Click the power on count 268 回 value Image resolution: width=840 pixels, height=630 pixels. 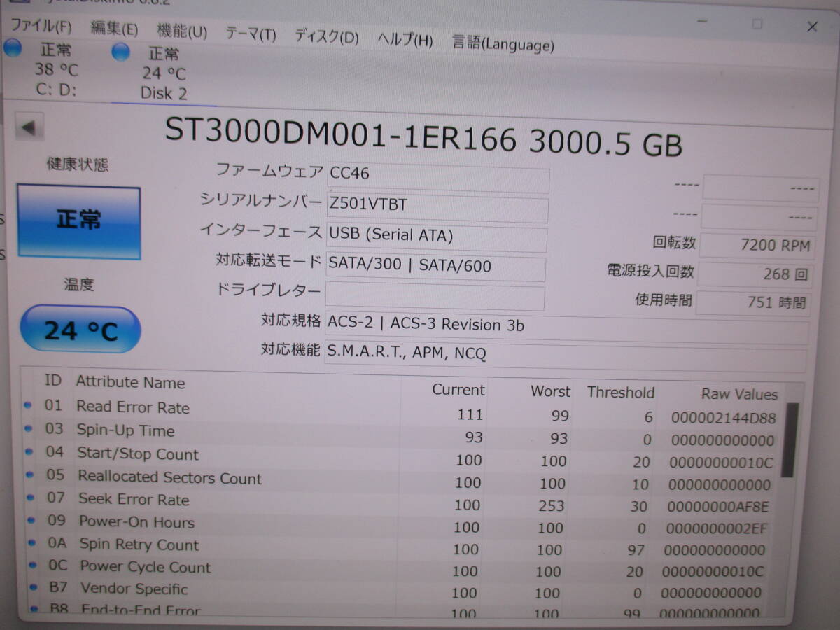coord(755,274)
